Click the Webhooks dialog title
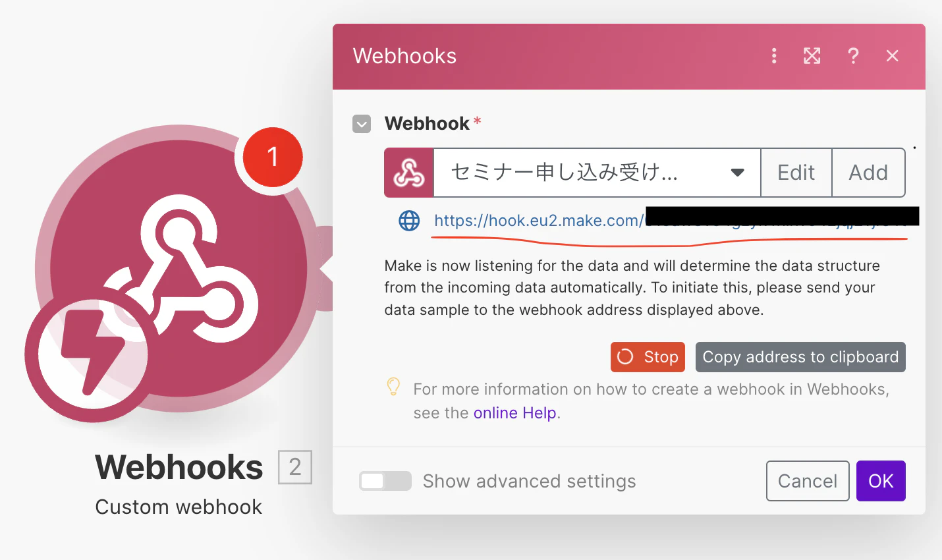 (x=404, y=56)
